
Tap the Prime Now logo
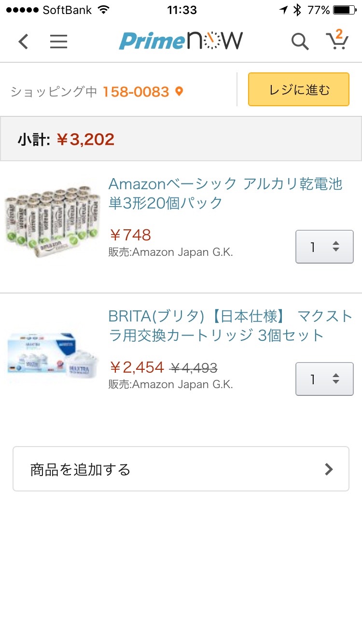point(181,41)
